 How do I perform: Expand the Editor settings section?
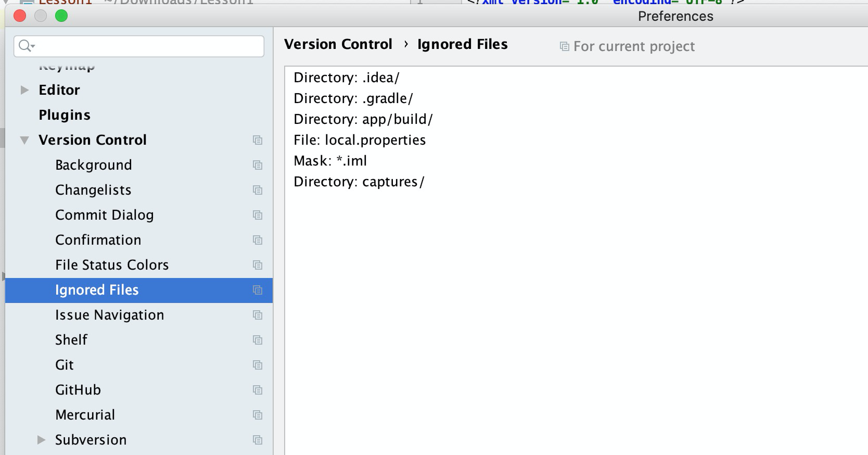tap(24, 90)
